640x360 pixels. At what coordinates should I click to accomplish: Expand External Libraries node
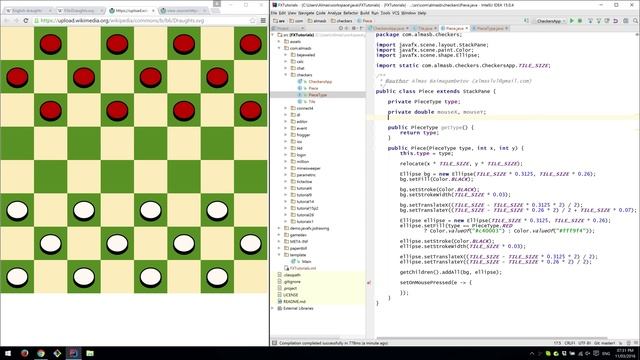tap(273, 308)
